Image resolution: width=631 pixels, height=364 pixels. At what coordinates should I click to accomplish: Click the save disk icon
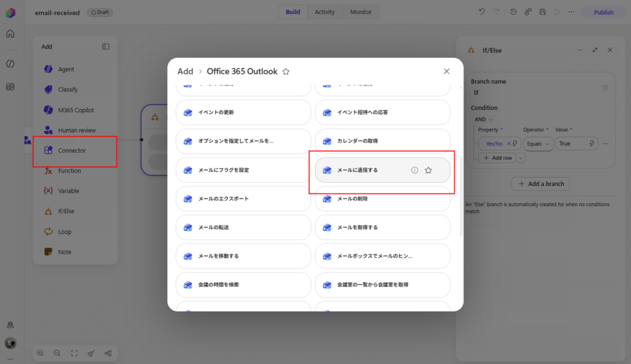coord(542,12)
